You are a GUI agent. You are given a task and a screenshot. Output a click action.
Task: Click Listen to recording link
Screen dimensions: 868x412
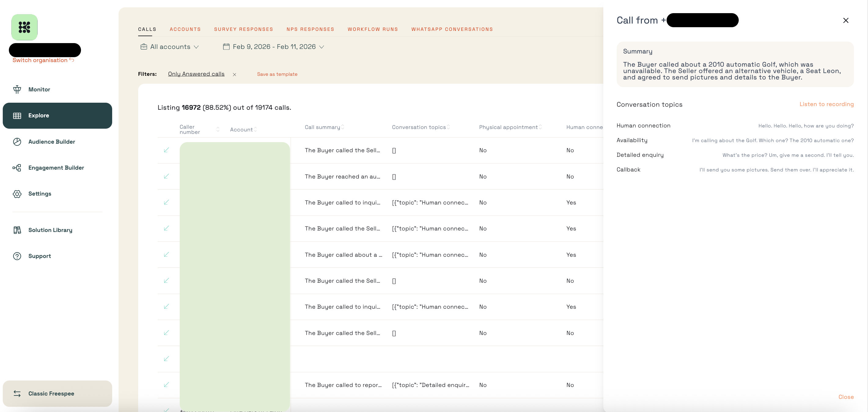826,104
